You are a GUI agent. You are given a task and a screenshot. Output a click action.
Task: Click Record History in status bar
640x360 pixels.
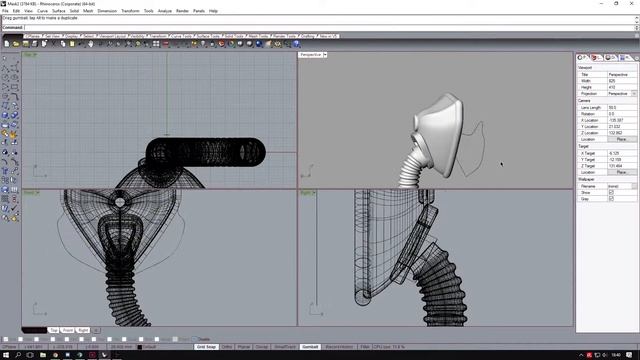coord(339,347)
